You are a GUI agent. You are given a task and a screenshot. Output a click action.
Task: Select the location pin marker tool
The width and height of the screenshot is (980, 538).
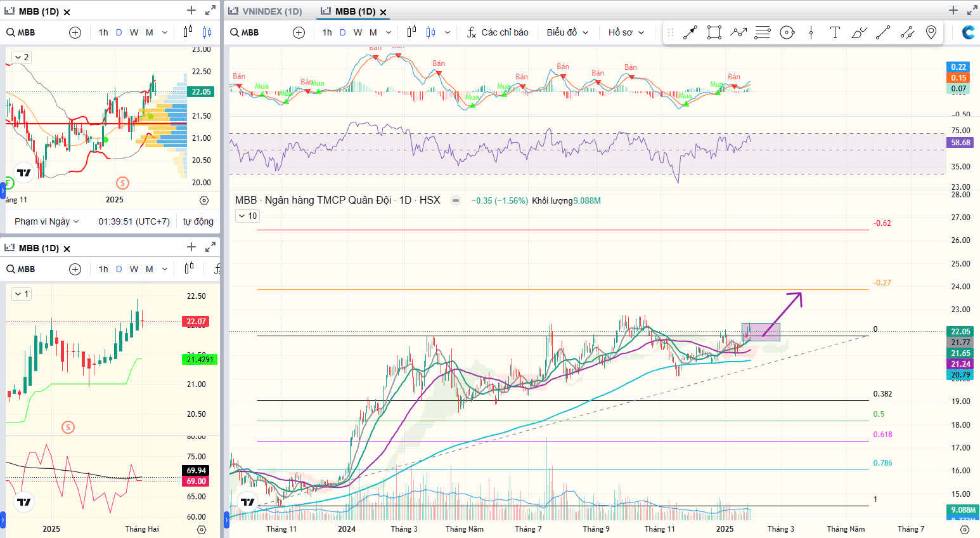tap(931, 32)
